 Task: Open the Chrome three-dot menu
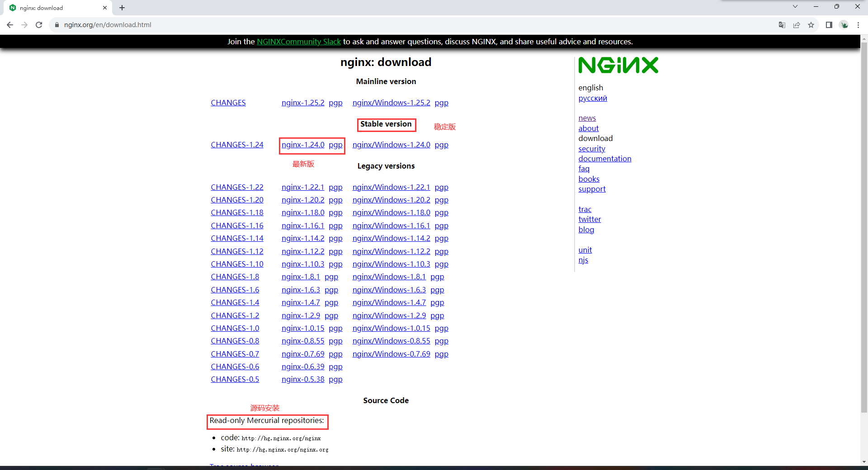click(x=858, y=25)
